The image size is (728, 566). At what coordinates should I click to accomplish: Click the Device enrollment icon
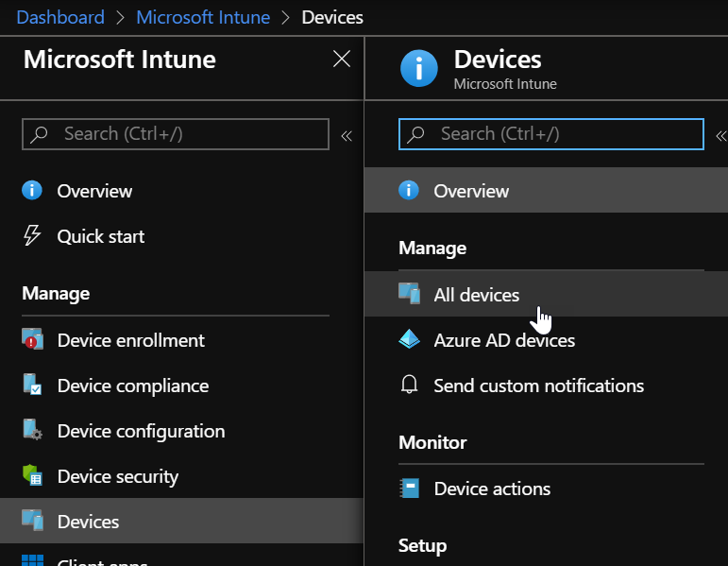pos(32,340)
